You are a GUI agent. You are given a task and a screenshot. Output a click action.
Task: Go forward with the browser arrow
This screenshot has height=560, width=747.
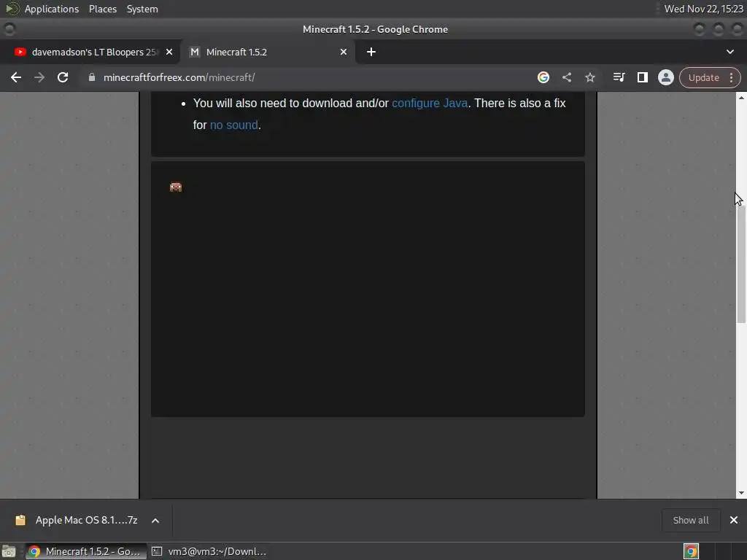(39, 77)
